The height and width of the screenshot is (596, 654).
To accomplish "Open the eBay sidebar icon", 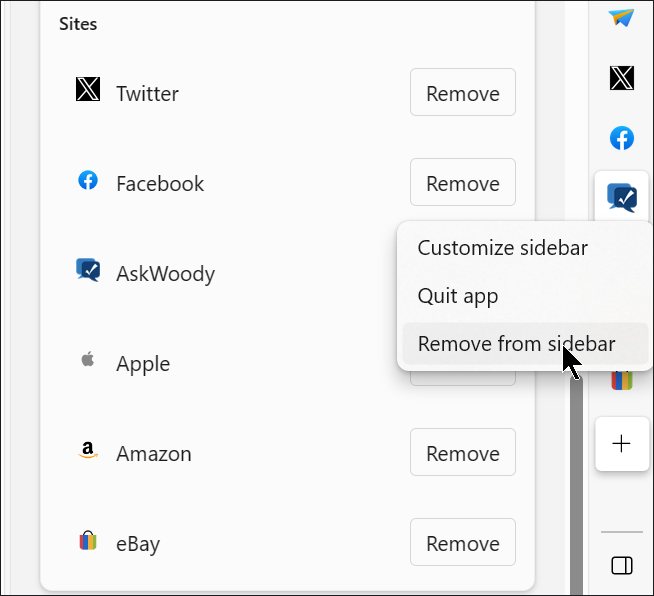I will pyautogui.click(x=622, y=380).
